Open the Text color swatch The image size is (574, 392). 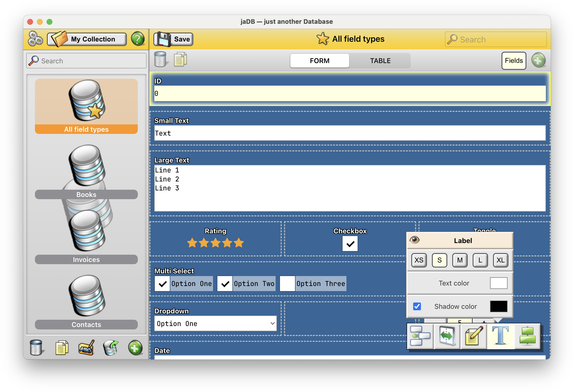pyautogui.click(x=498, y=283)
